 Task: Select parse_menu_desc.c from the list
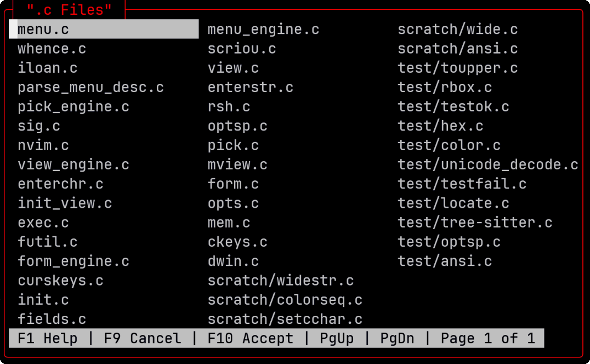pyautogui.click(x=90, y=88)
